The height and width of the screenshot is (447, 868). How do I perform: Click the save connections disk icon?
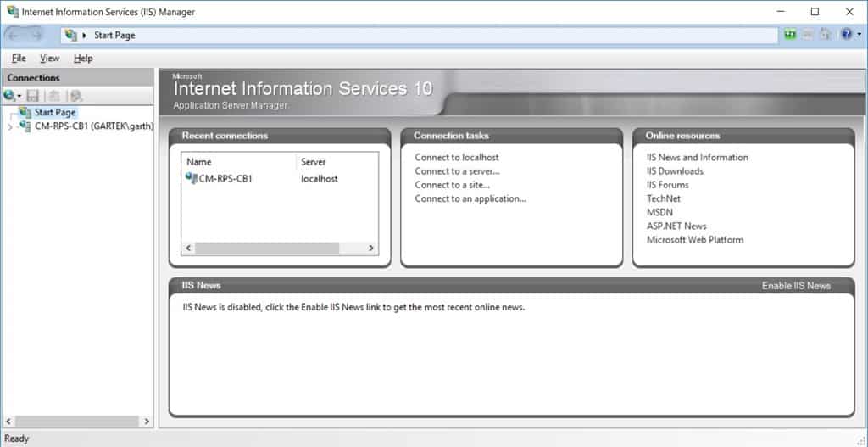click(x=33, y=96)
